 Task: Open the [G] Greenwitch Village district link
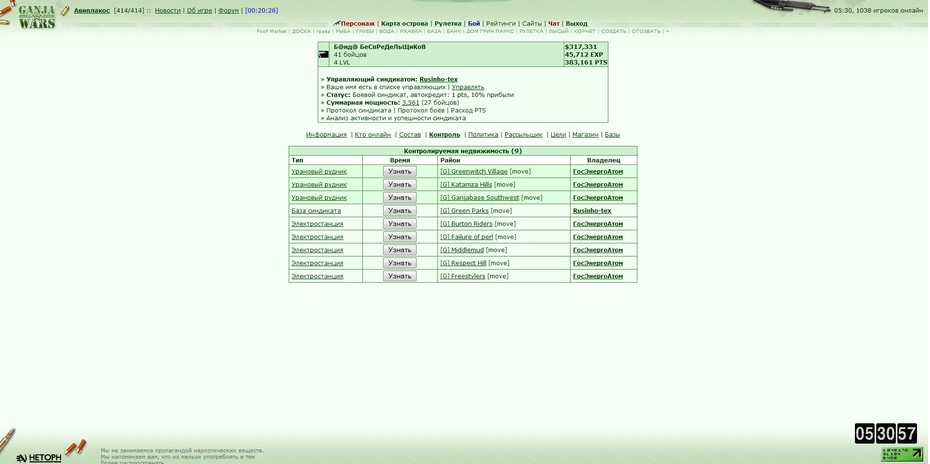click(474, 171)
